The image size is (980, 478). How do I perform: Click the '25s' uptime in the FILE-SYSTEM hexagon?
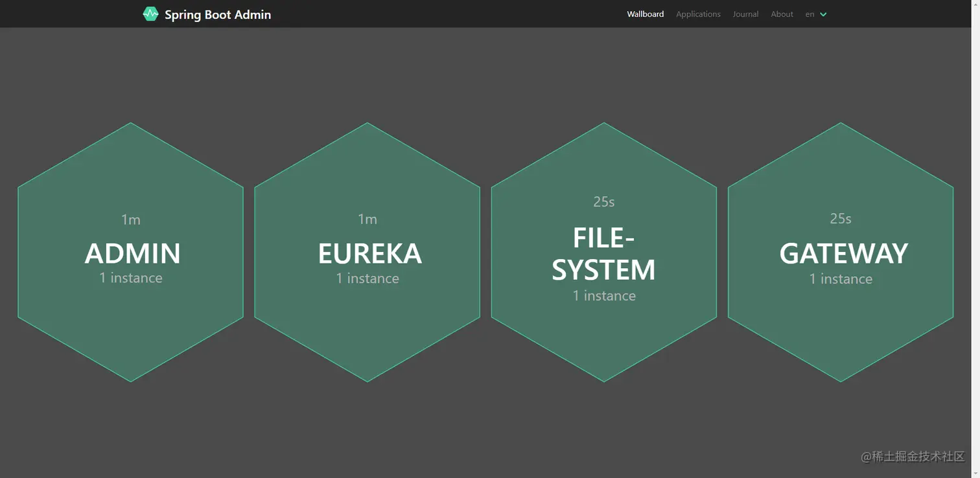pyautogui.click(x=604, y=202)
